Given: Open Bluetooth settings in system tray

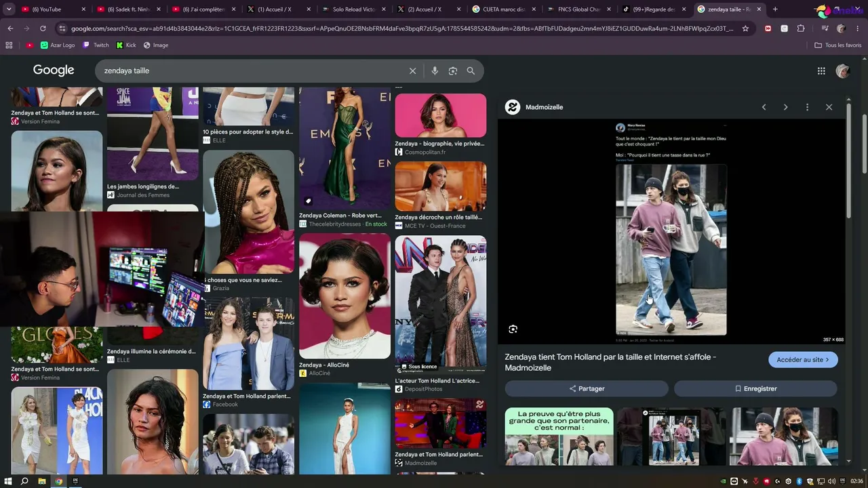Looking at the screenshot, I should (799, 481).
